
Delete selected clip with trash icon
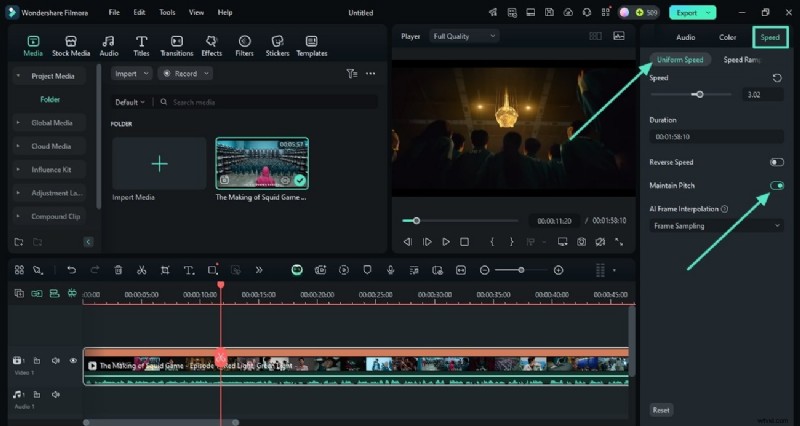(x=118, y=270)
